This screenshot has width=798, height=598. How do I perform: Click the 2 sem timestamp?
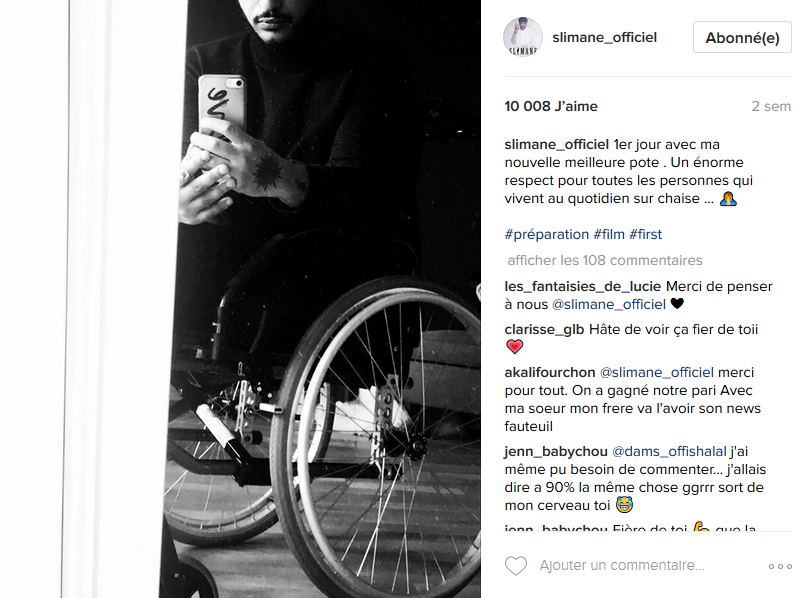click(771, 106)
